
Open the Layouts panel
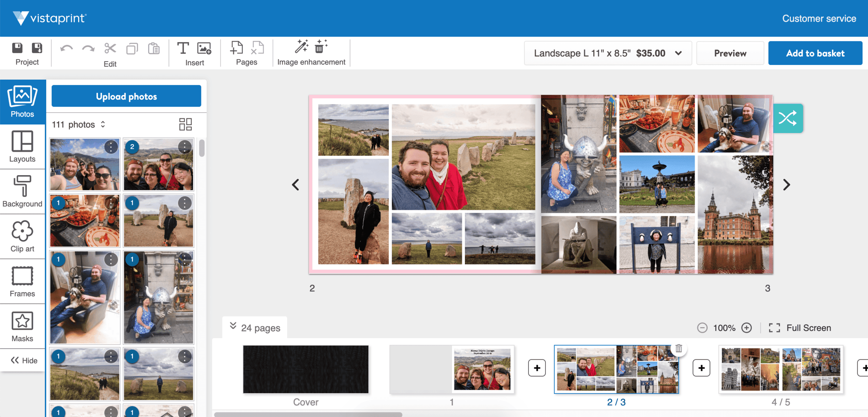tap(23, 147)
